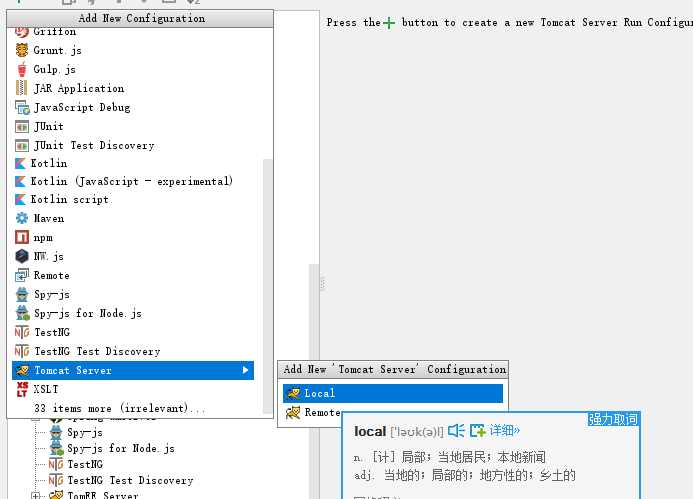Click the Kotlin script label
The height and width of the screenshot is (499, 693).
click(x=69, y=200)
